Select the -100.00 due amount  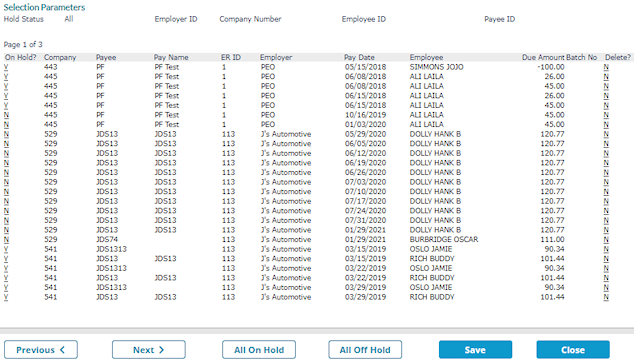pyautogui.click(x=551, y=67)
